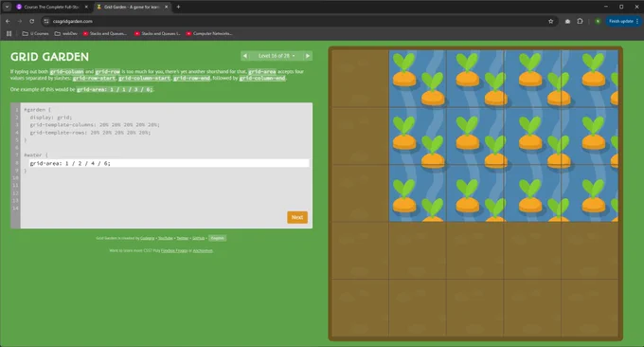Click the display: grid code line
The image size is (644, 347).
(x=50, y=118)
